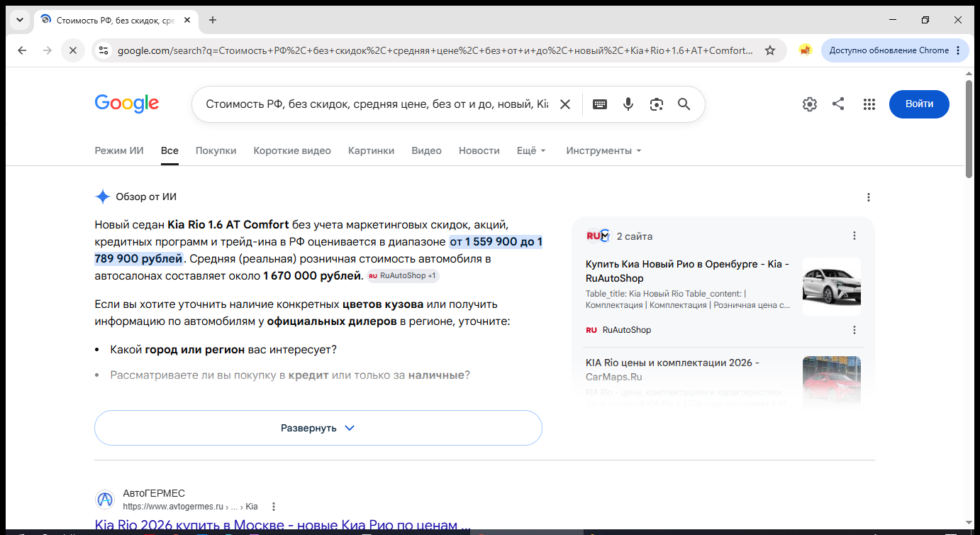The height and width of the screenshot is (535, 980).
Task: Start voice search with microphone
Action: 628,104
